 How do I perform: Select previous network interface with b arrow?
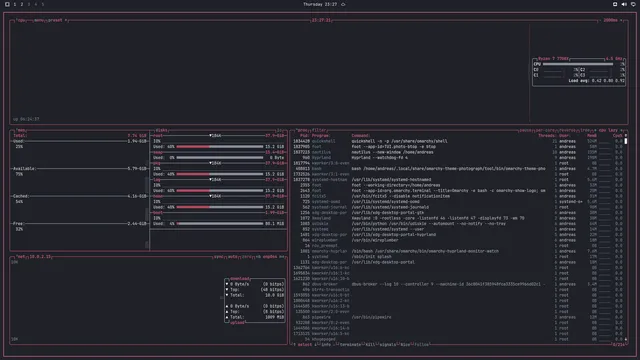[258, 257]
